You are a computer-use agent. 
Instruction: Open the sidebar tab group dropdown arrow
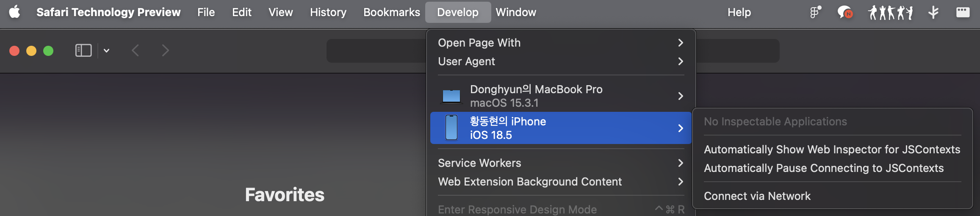tap(107, 51)
